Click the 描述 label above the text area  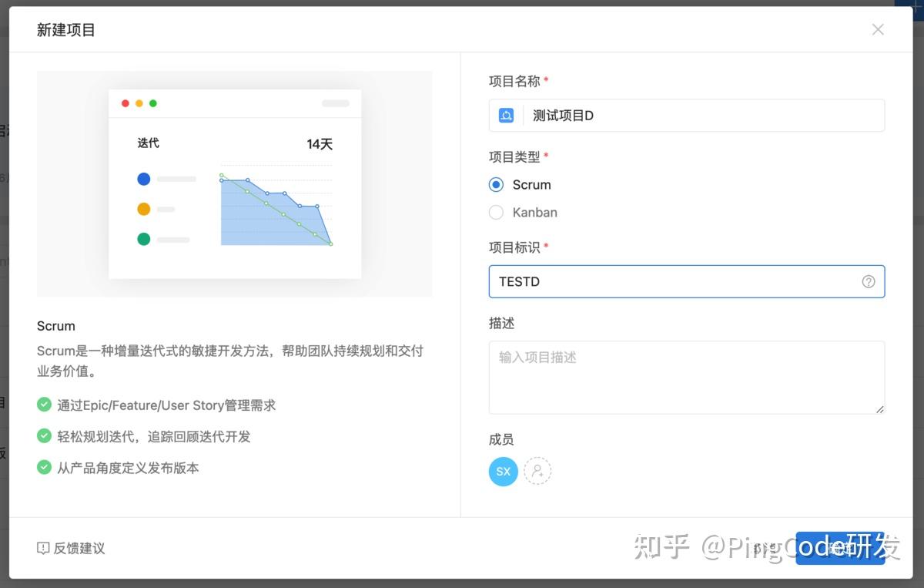pos(501,323)
